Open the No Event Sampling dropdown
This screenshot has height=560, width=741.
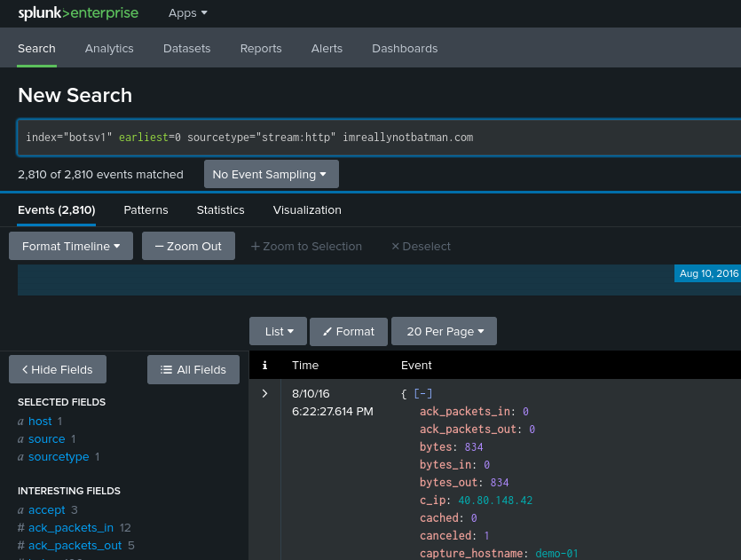(272, 174)
